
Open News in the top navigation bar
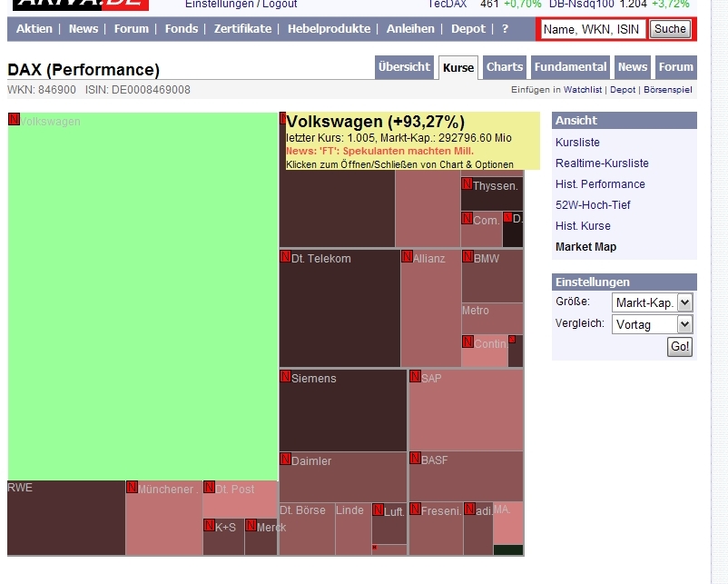[x=84, y=29]
